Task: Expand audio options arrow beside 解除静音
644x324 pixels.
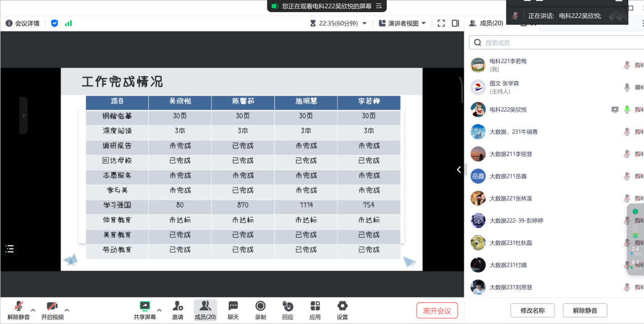Action: [33, 310]
